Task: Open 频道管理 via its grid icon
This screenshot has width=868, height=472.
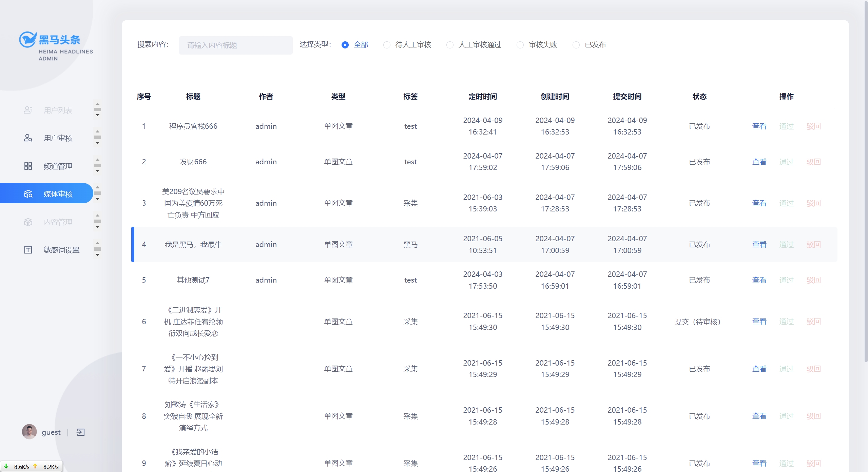Action: click(x=28, y=166)
